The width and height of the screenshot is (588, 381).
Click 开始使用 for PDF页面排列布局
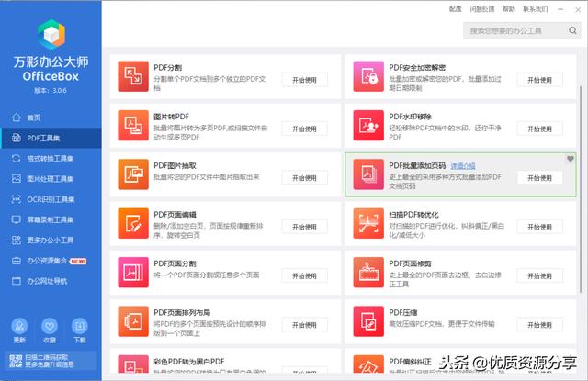point(304,325)
